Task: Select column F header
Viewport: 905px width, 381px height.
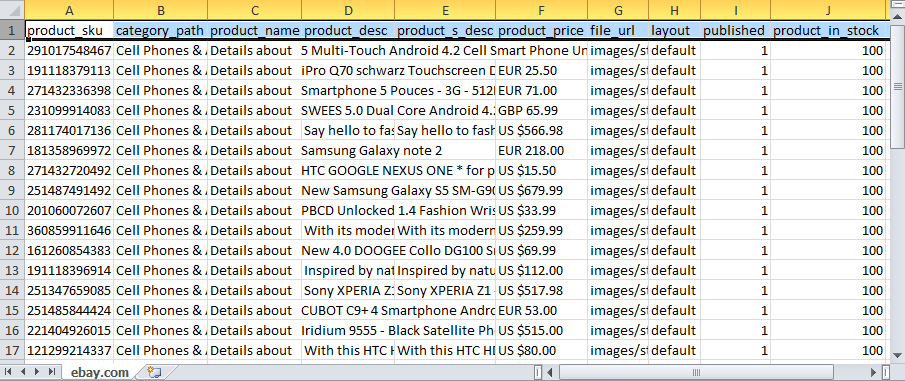Action: [541, 10]
